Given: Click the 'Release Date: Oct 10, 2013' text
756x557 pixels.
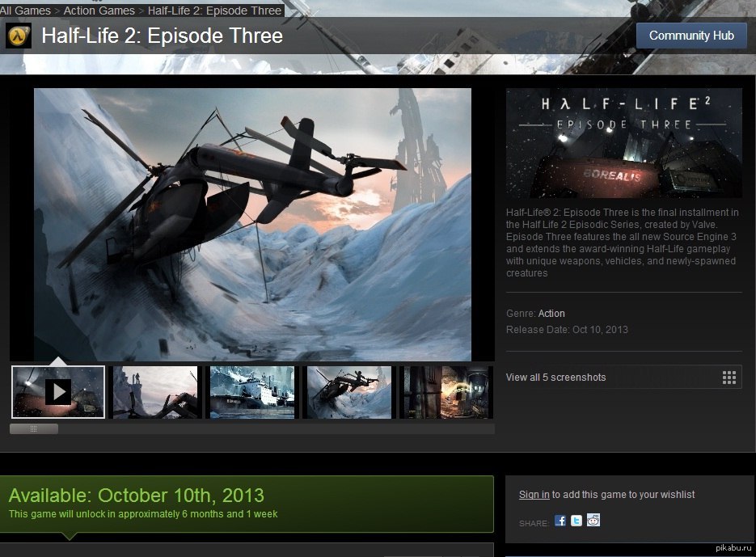Looking at the screenshot, I should click(567, 330).
